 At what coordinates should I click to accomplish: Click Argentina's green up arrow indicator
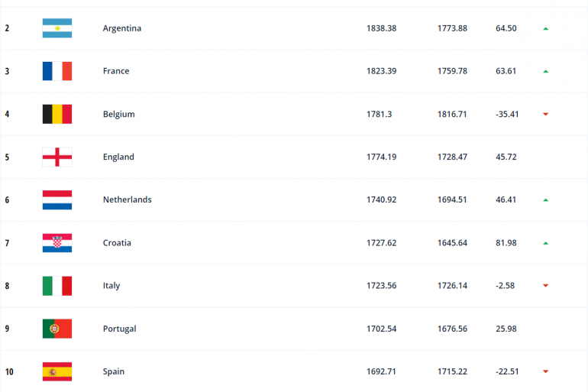pyautogui.click(x=545, y=28)
